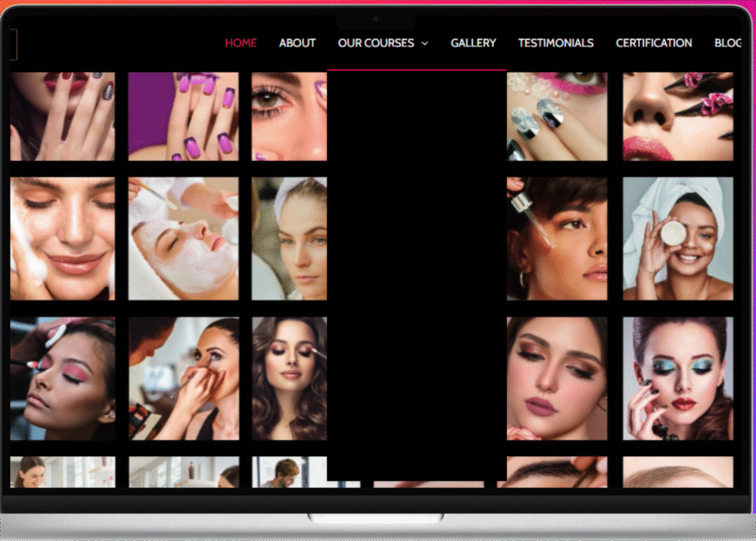The image size is (756, 541).
Task: Select close-up brown eye photo
Action: (289, 116)
